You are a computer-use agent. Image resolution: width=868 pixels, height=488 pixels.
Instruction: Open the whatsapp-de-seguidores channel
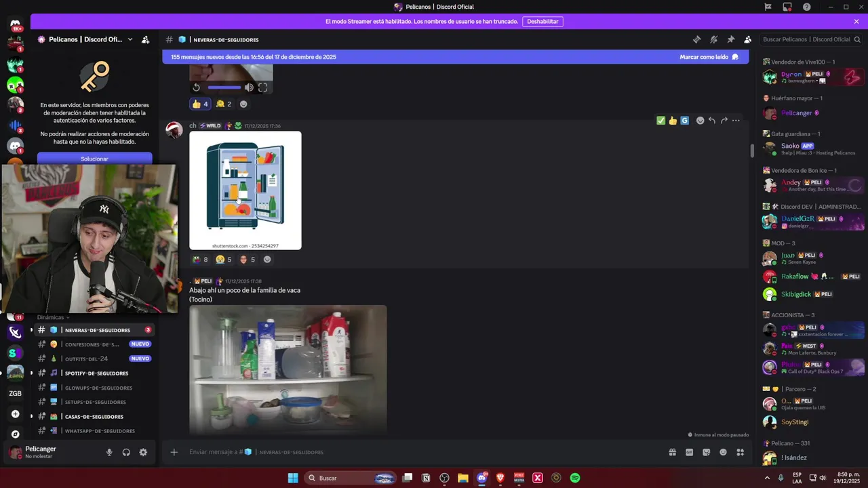tap(94, 431)
